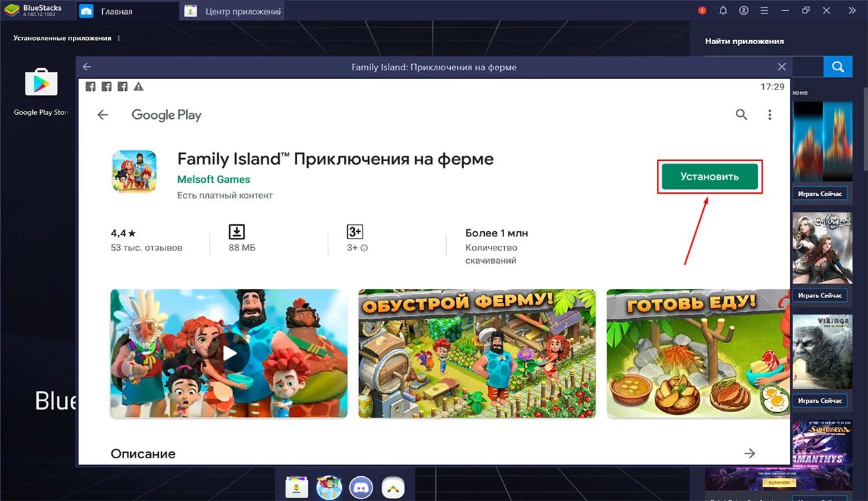
Task: Click the Google Play logo text
Action: point(166,115)
